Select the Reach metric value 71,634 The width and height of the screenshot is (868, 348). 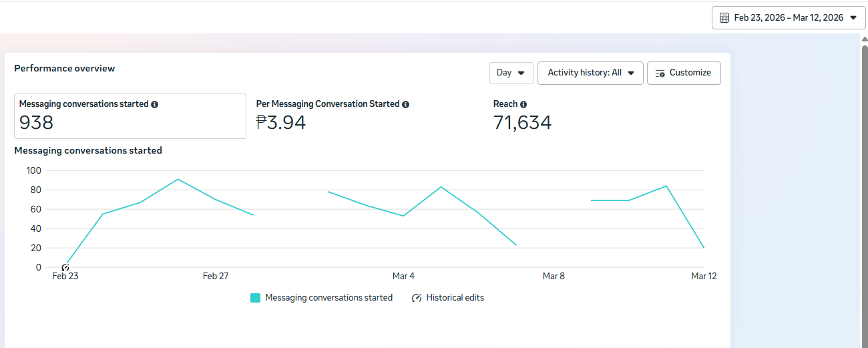522,123
